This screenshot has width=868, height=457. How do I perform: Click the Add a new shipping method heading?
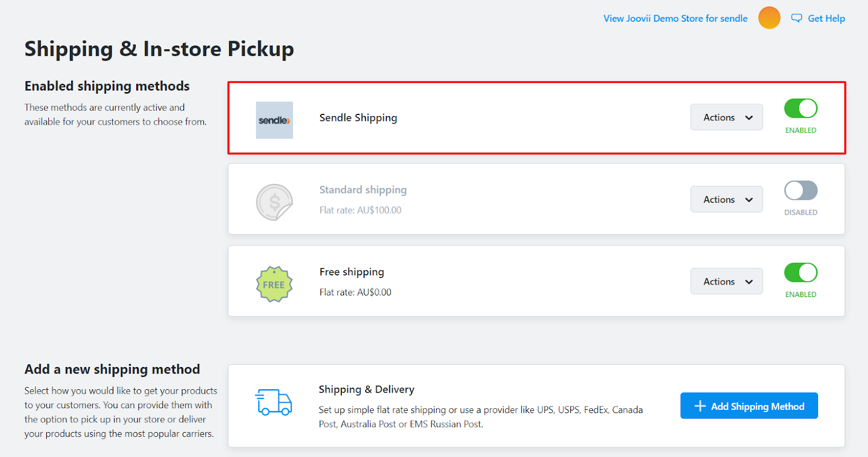pyautogui.click(x=112, y=369)
